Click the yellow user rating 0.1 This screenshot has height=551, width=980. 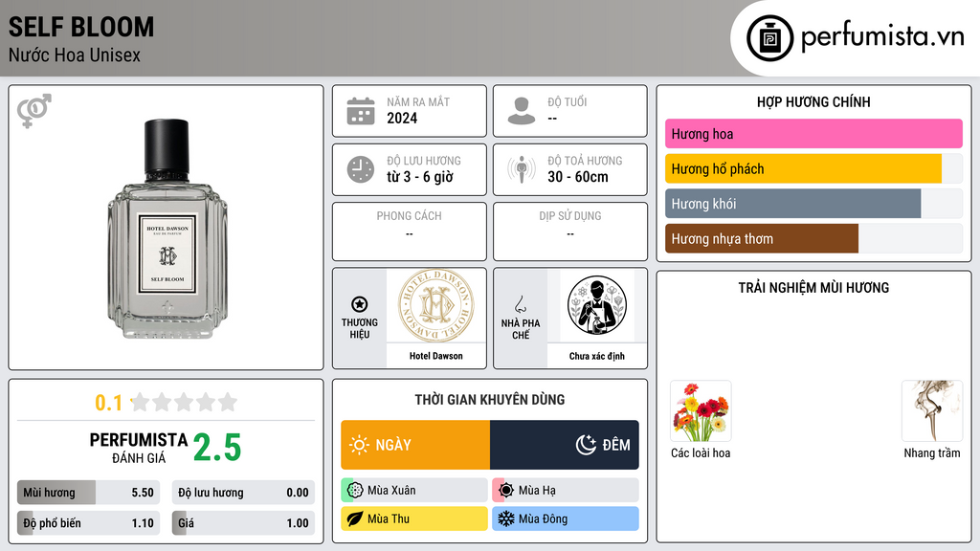108,403
